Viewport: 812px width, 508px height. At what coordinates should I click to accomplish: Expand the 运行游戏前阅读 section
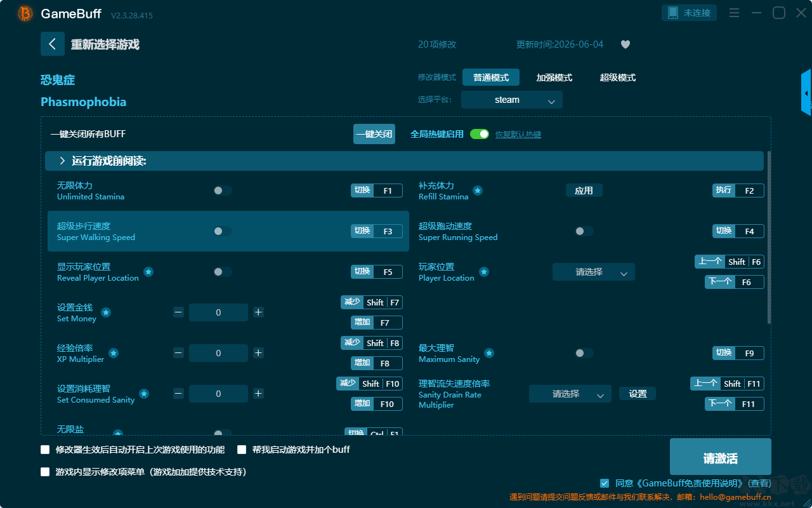(x=404, y=161)
